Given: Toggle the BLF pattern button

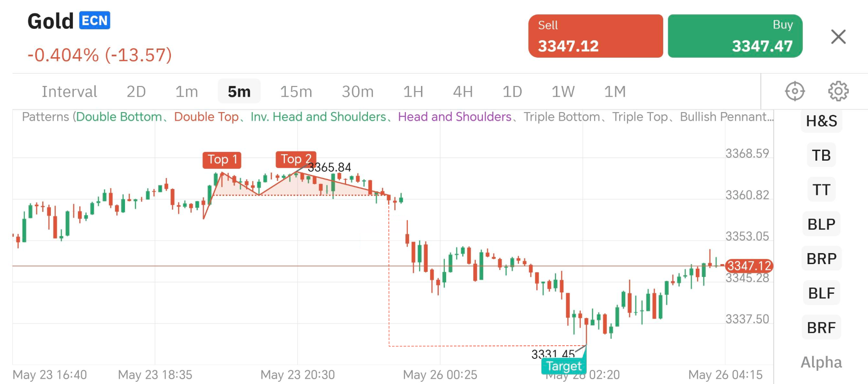Looking at the screenshot, I should (x=821, y=293).
